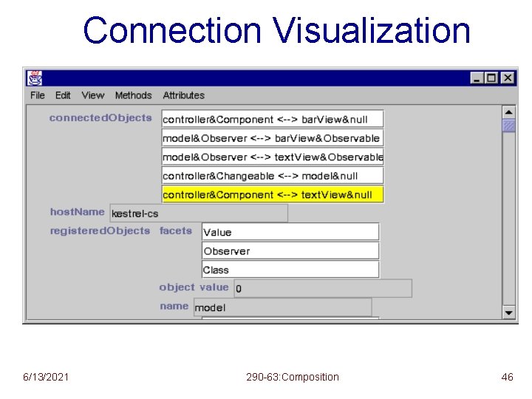The height and width of the screenshot is (399, 532).
Task: Click the Class facet field
Action: (x=290, y=270)
